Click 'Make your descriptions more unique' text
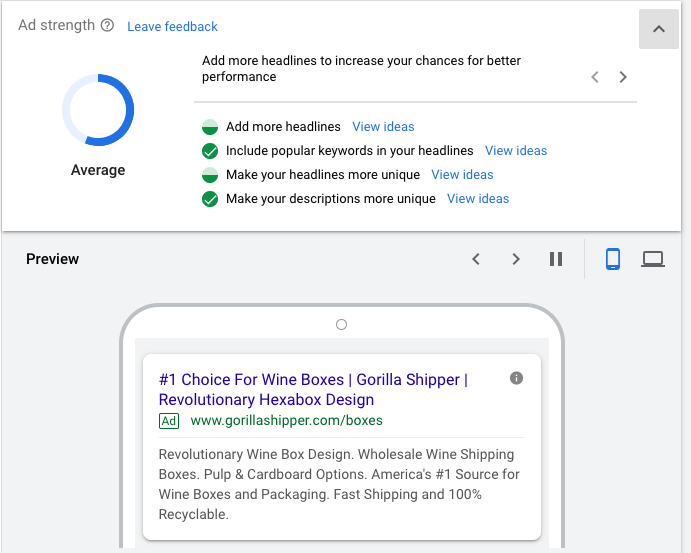The image size is (691, 553). point(331,199)
